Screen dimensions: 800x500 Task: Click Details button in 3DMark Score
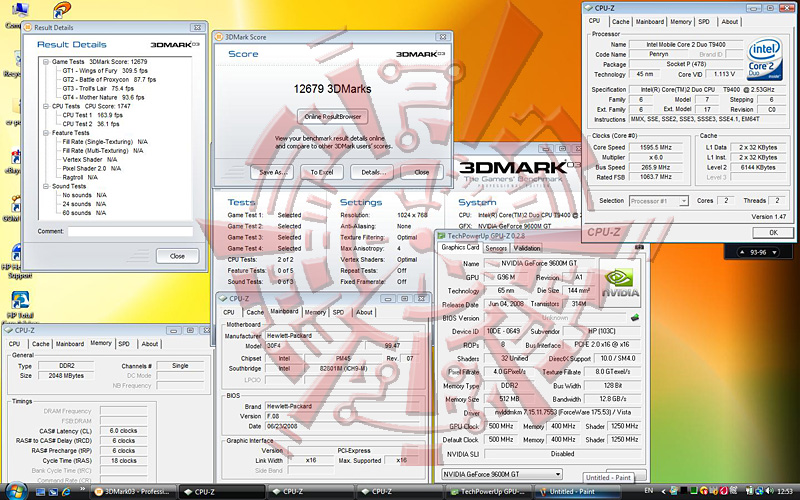pos(371,172)
